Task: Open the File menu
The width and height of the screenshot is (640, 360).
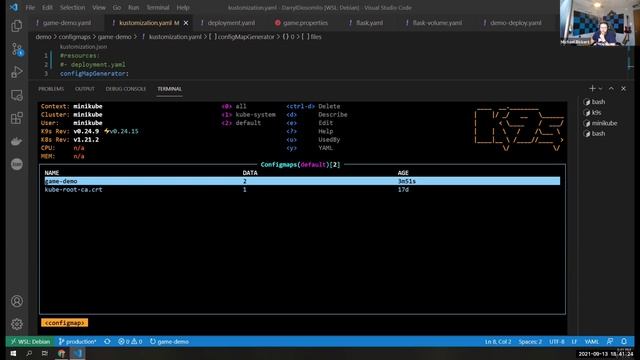Action: tap(30, 7)
